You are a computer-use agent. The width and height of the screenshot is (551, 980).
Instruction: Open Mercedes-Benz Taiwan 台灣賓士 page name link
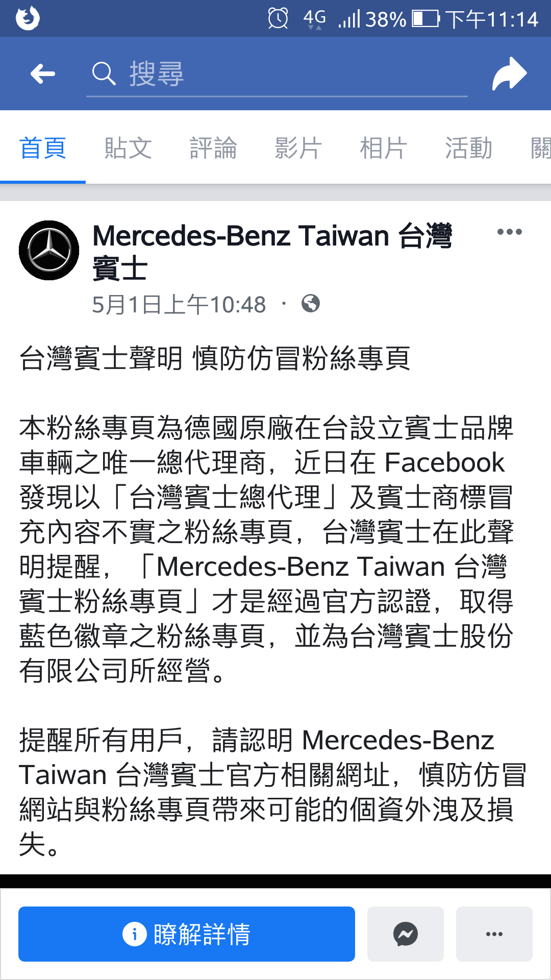click(x=272, y=252)
